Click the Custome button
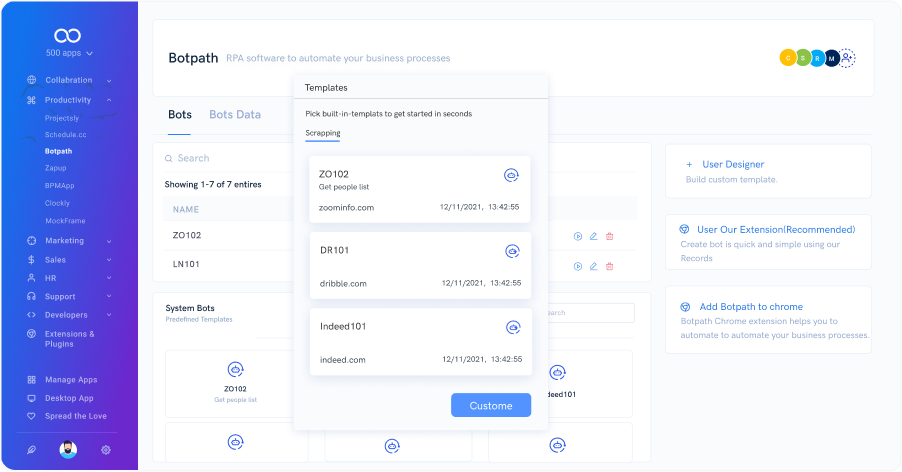Image resolution: width=902 pixels, height=472 pixels. tap(490, 405)
